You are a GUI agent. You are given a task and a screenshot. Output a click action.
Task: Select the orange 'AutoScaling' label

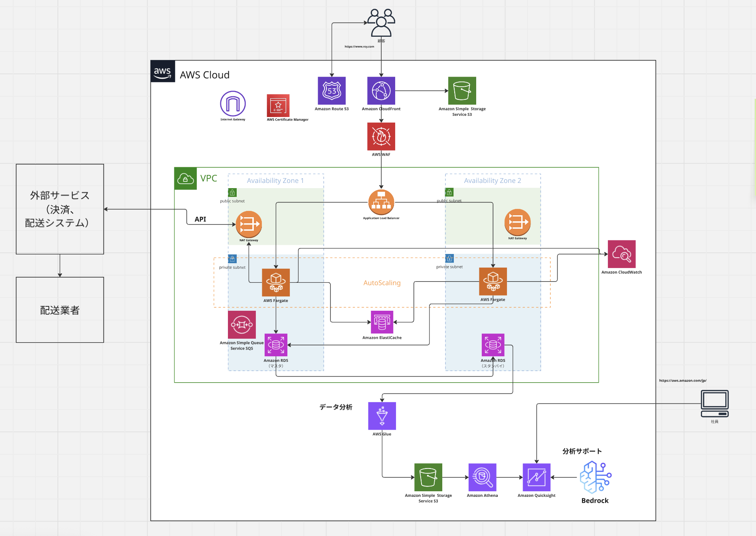point(382,283)
